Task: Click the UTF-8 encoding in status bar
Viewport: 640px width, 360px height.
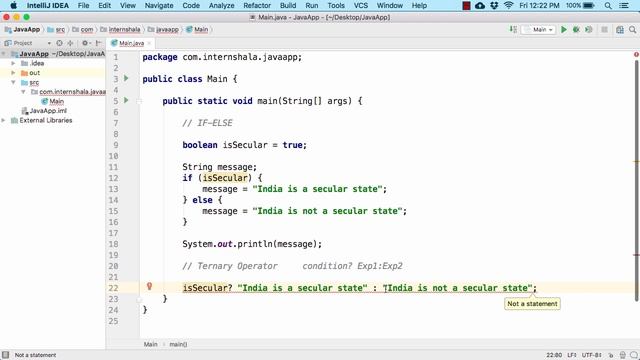Action: [x=591, y=355]
